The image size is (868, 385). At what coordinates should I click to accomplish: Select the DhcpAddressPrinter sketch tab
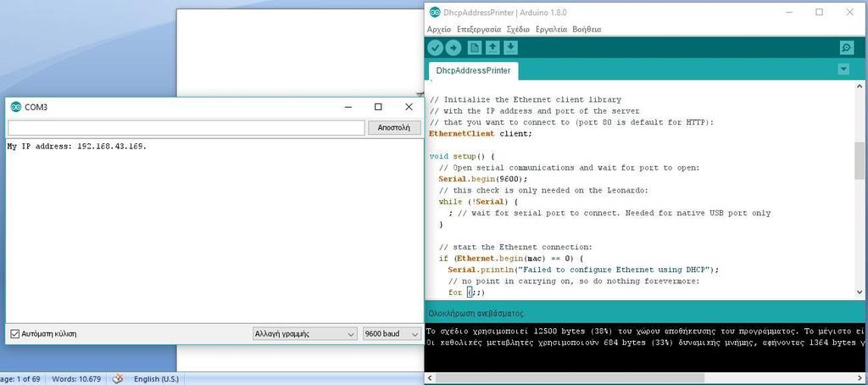pyautogui.click(x=473, y=71)
